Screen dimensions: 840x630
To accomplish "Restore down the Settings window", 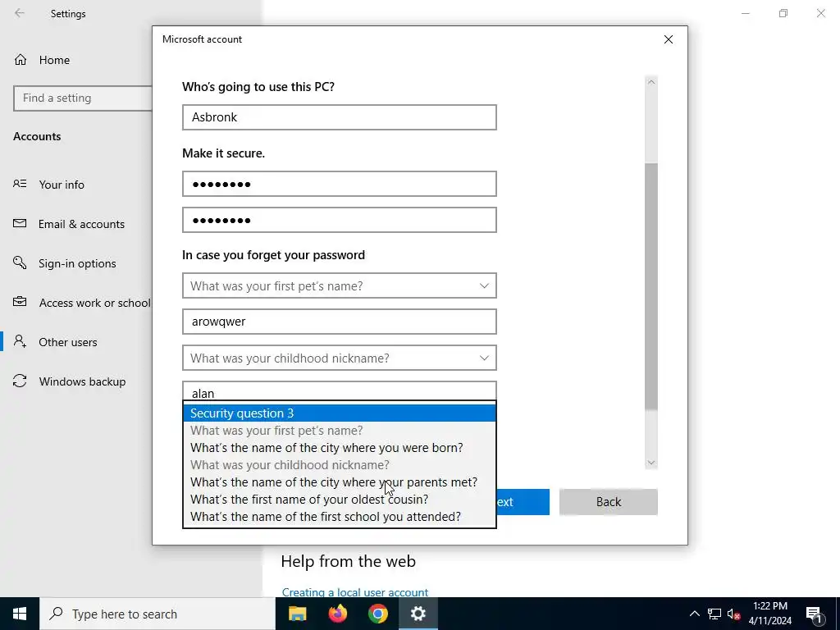I will (x=783, y=13).
